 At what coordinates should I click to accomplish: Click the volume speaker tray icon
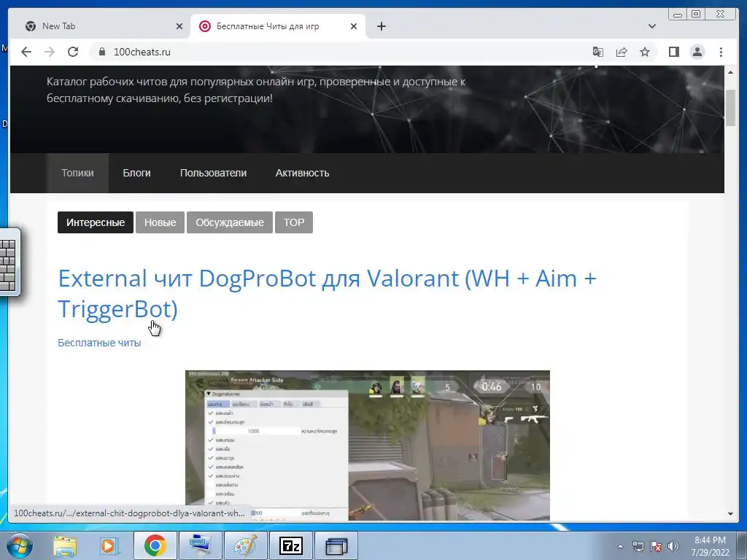click(x=673, y=546)
